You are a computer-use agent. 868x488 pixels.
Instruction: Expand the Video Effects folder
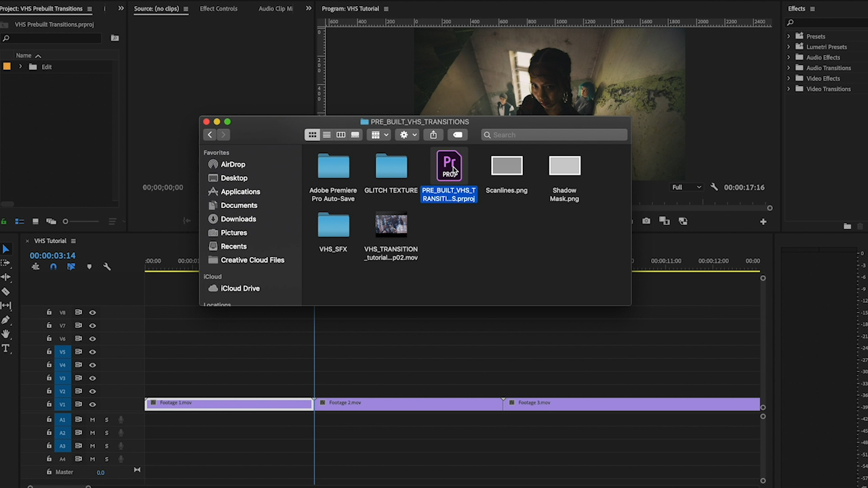click(789, 79)
